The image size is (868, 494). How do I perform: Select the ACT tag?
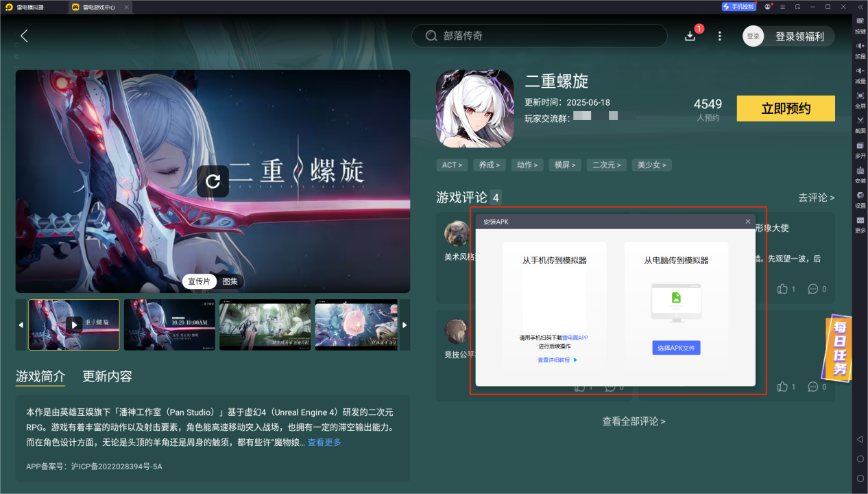tap(452, 165)
